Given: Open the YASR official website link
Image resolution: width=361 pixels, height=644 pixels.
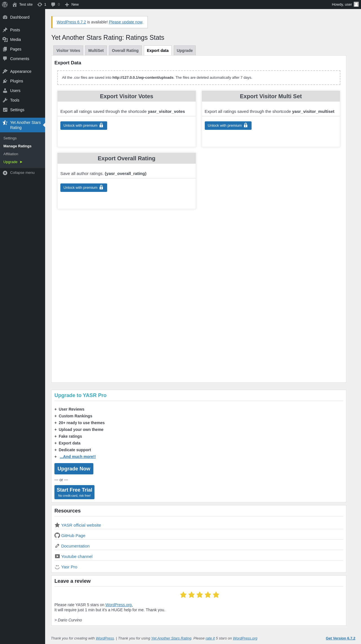Looking at the screenshot, I should click(x=81, y=525).
